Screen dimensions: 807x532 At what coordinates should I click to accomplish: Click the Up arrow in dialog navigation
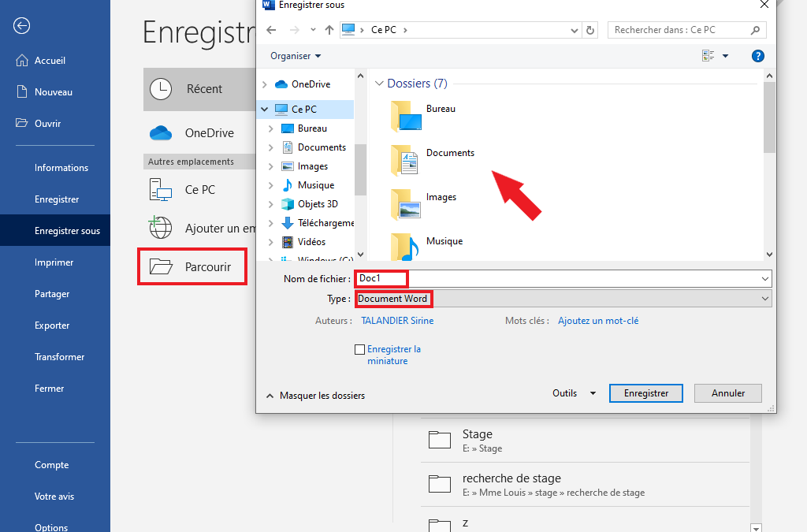329,30
